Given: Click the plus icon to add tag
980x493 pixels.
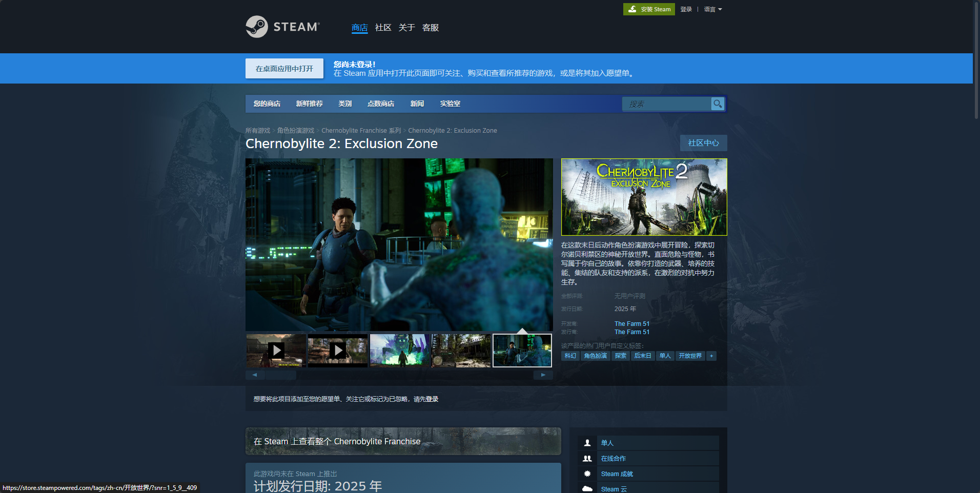Looking at the screenshot, I should click(x=711, y=356).
